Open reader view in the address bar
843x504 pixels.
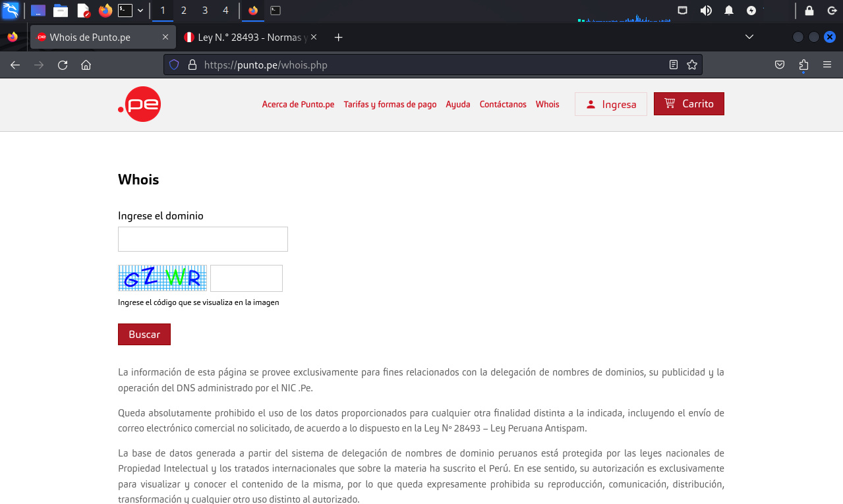click(x=673, y=65)
